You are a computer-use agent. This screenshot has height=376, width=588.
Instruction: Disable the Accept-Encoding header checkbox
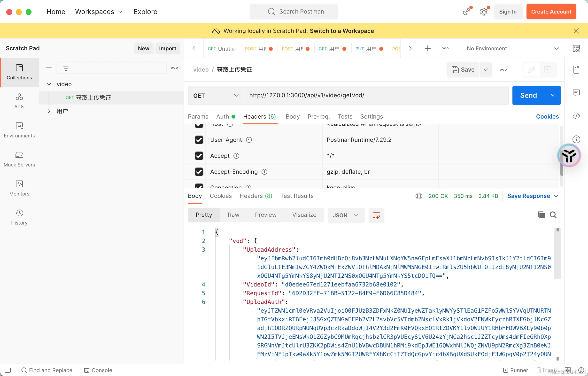(199, 172)
